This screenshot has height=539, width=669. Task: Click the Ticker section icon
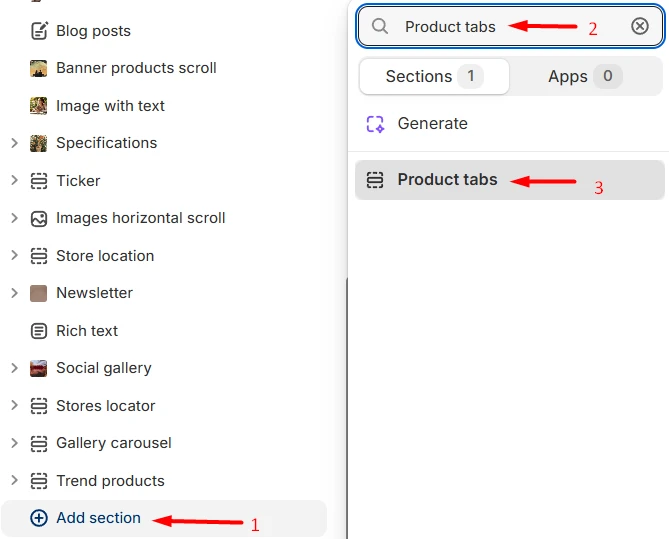point(39,181)
